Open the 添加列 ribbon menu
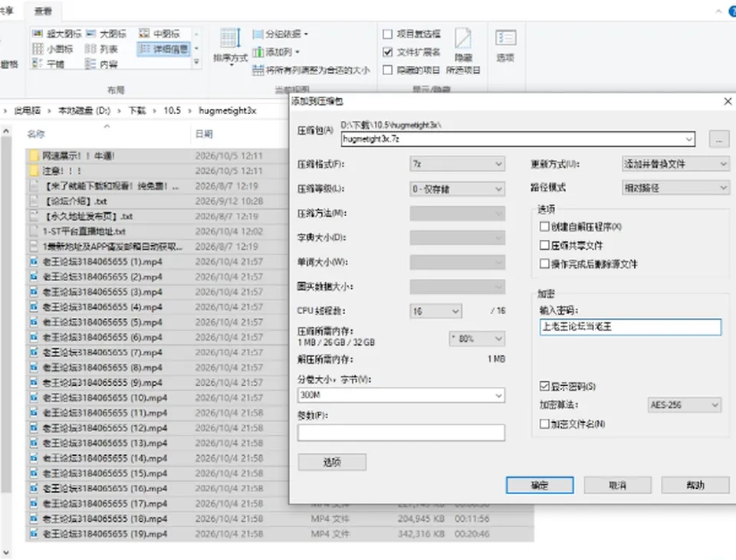Image resolution: width=736 pixels, height=560 pixels. click(x=276, y=52)
